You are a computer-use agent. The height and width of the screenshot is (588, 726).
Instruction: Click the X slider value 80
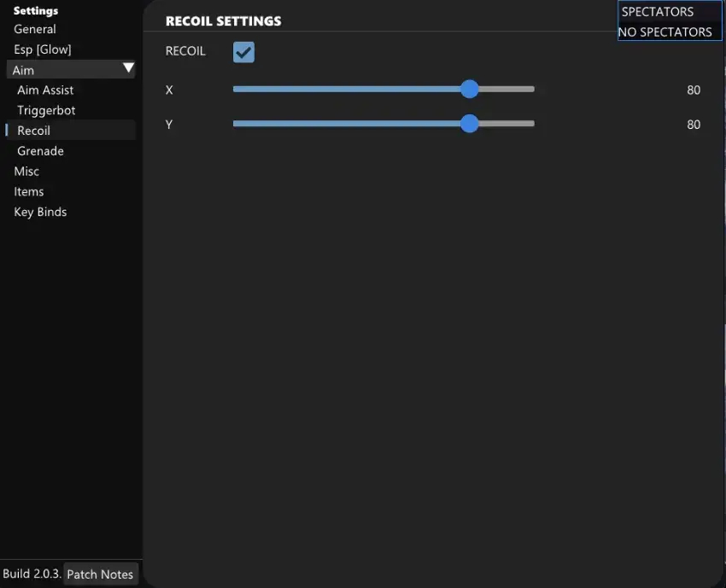(693, 90)
